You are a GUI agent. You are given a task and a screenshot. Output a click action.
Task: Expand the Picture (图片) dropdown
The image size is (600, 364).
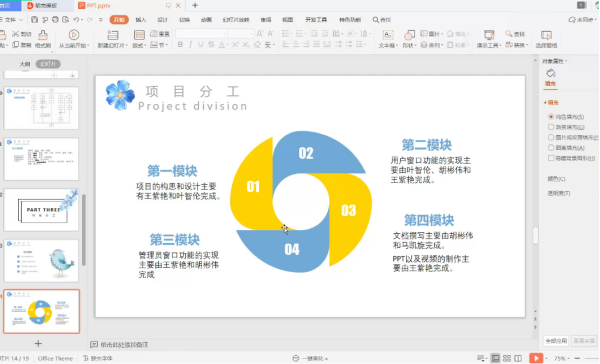[432, 34]
